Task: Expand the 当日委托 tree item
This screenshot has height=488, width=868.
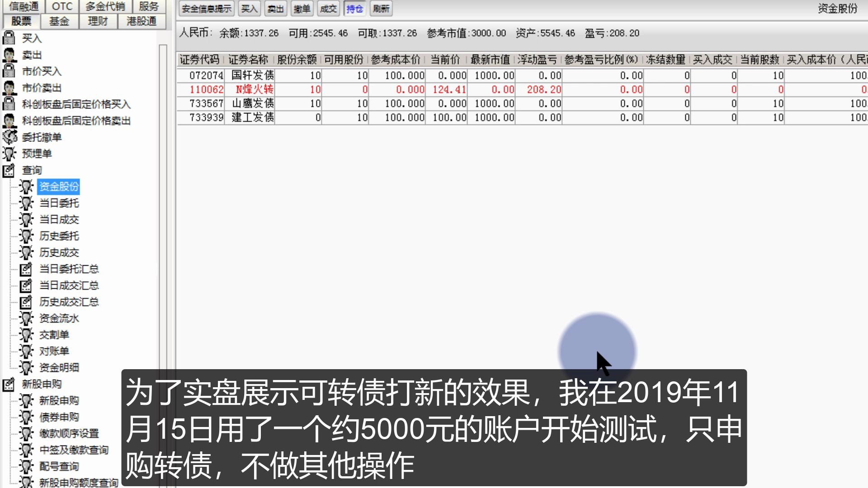Action: coord(59,202)
